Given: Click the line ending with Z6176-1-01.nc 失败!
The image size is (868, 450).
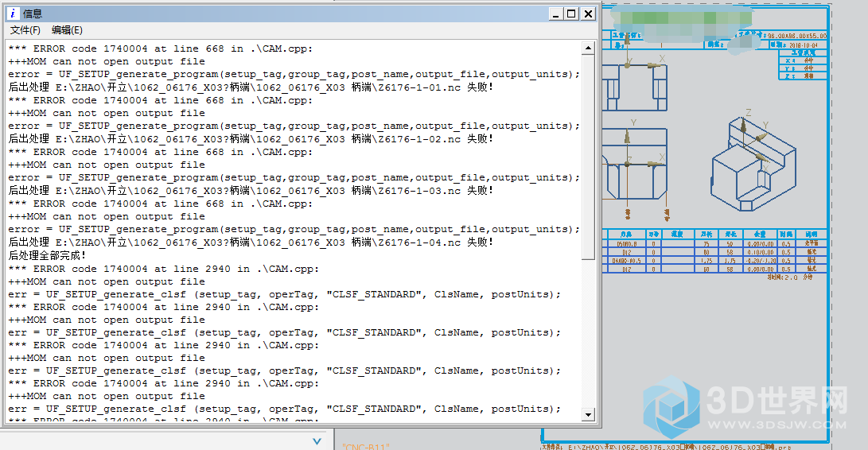Looking at the screenshot, I should pyautogui.click(x=250, y=87).
